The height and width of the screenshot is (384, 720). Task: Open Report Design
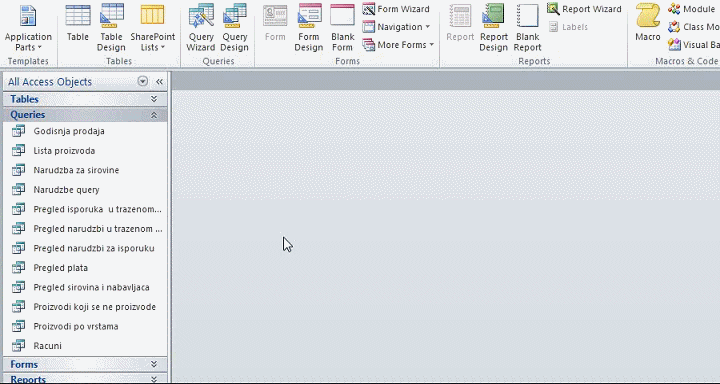494,28
